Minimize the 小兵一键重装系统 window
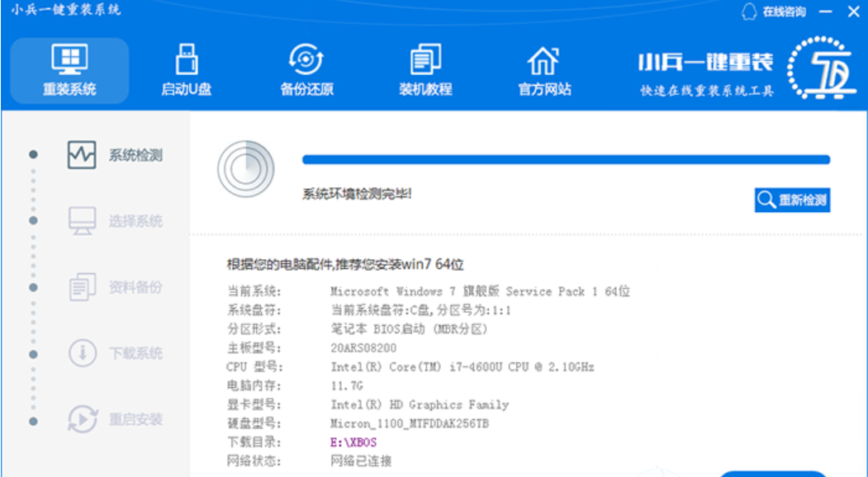Viewport: 868px width, 477px height. coord(825,12)
